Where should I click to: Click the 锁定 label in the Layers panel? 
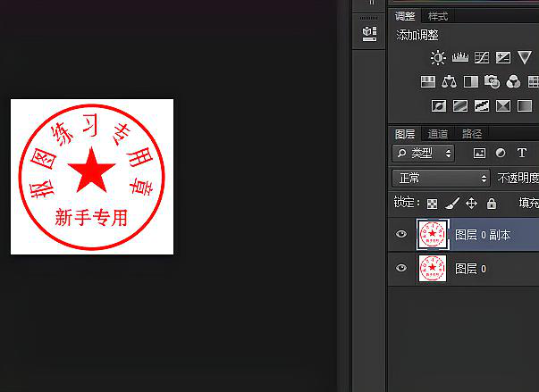click(407, 202)
